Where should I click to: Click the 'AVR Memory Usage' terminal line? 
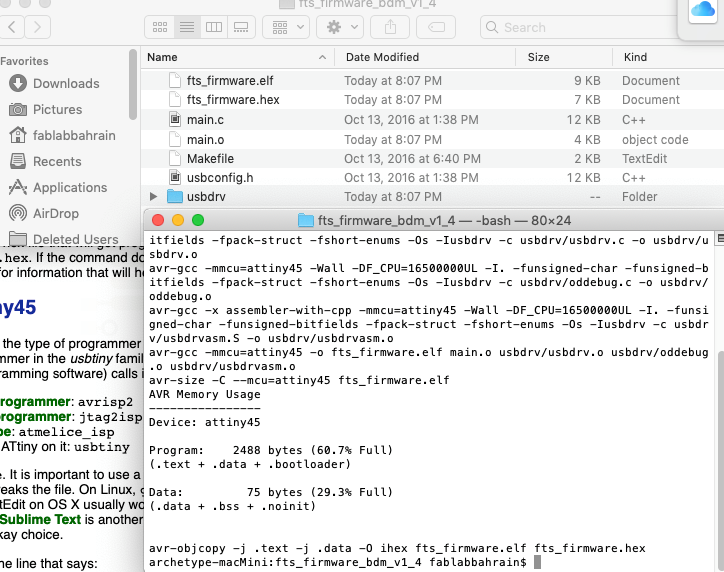pyautogui.click(x=205, y=394)
